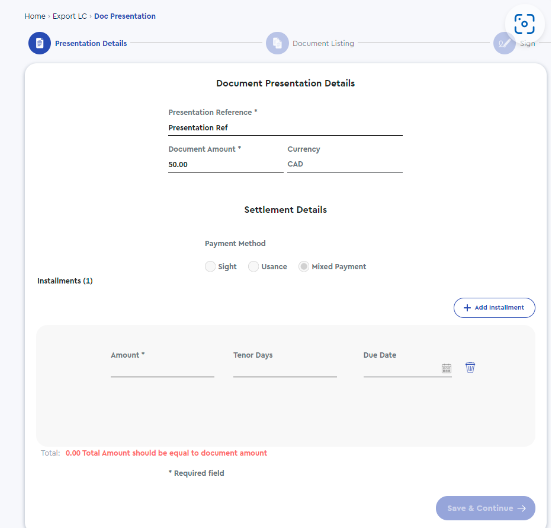Screen dimensions: 551x528
Task: Click the screen capture icon at top right
Action: (x=524, y=24)
